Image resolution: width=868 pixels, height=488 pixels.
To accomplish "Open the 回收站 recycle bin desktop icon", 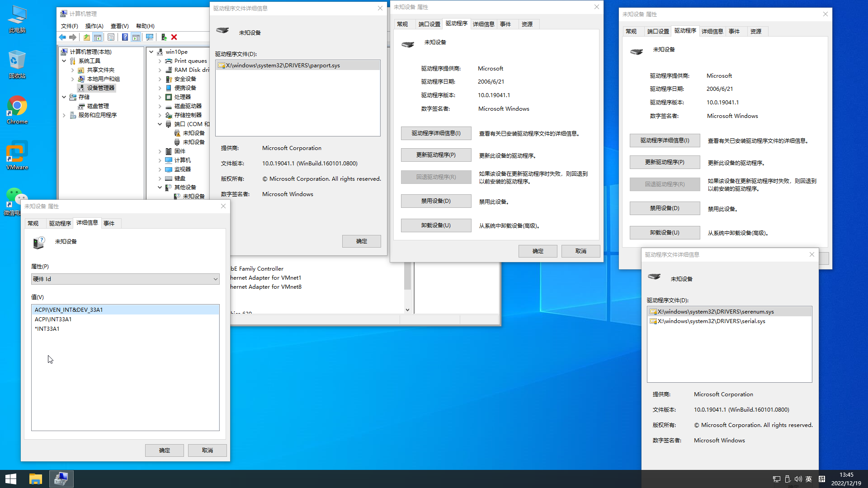I will 17,64.
